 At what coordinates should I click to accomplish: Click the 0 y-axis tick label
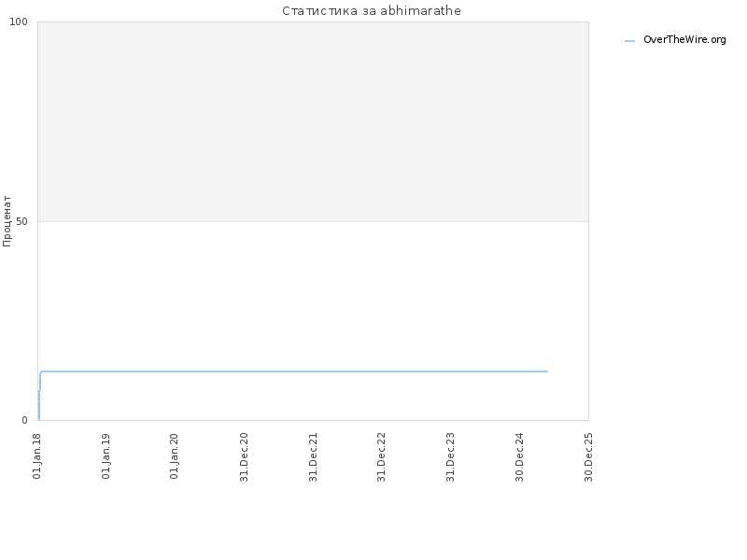(x=25, y=420)
